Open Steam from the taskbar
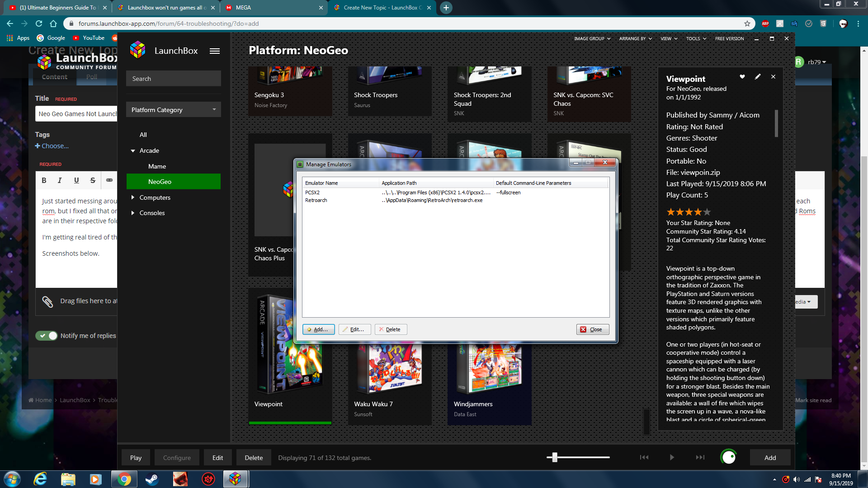This screenshot has height=488, width=868. coord(152,479)
